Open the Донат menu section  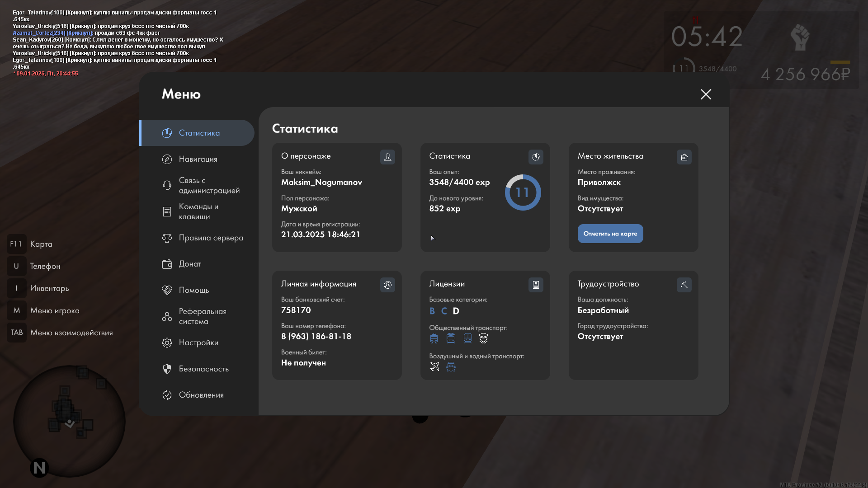[x=190, y=264]
